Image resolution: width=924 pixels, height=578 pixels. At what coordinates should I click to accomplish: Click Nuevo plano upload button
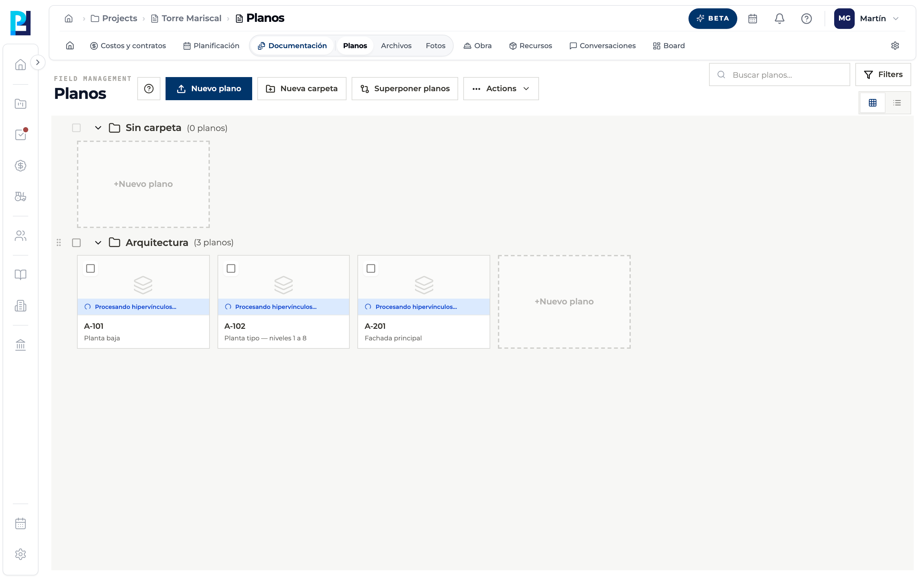coord(209,88)
